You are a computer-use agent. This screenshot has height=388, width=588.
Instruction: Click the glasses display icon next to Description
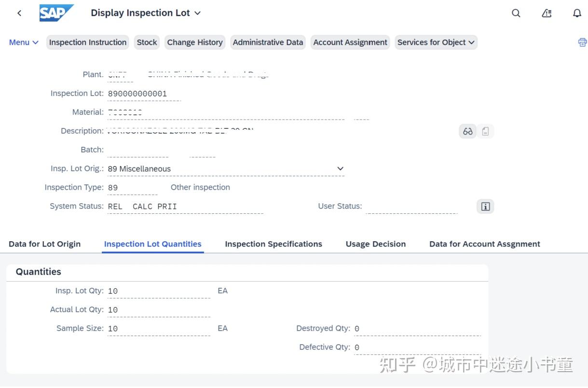click(x=467, y=131)
